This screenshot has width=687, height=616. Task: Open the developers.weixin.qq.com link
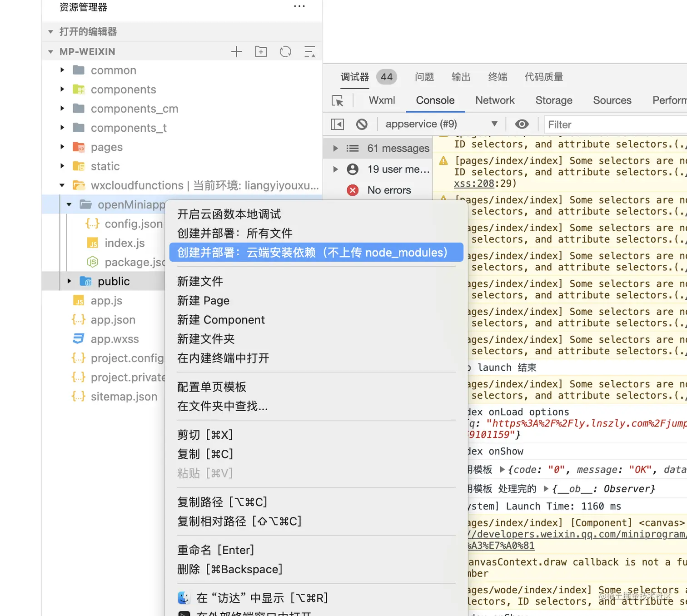click(x=577, y=535)
